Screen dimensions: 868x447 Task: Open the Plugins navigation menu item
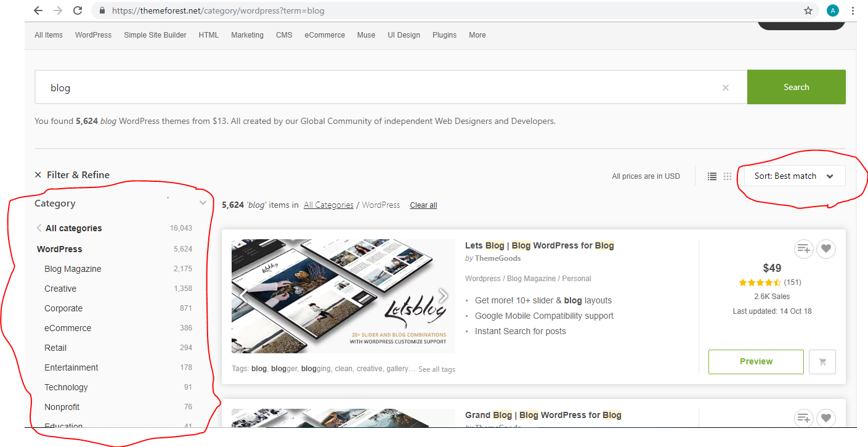tap(445, 35)
